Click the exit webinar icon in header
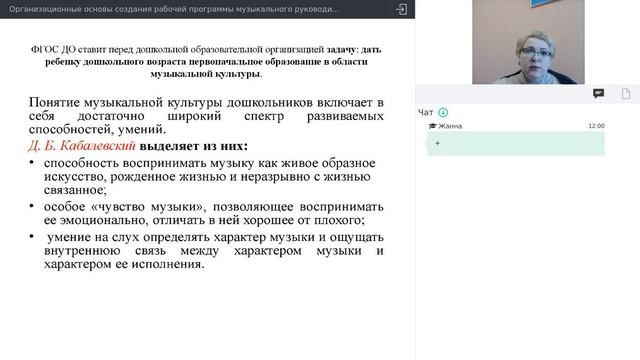The height and width of the screenshot is (360, 640). (401, 9)
